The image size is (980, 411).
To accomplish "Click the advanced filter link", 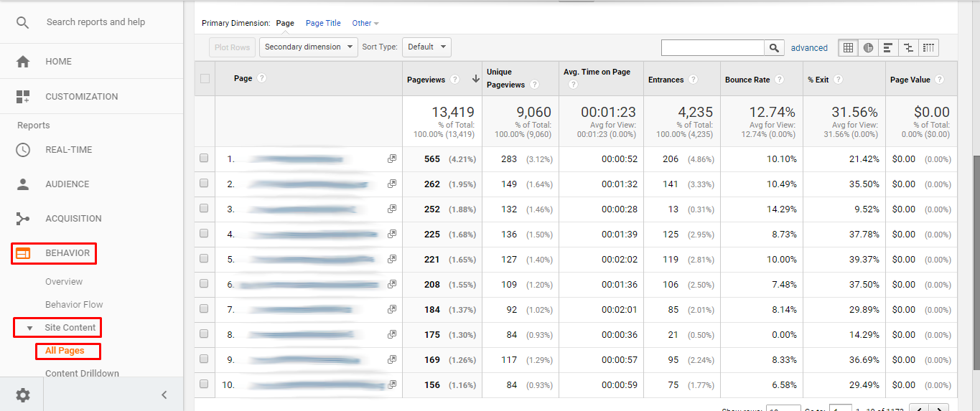I will [809, 48].
